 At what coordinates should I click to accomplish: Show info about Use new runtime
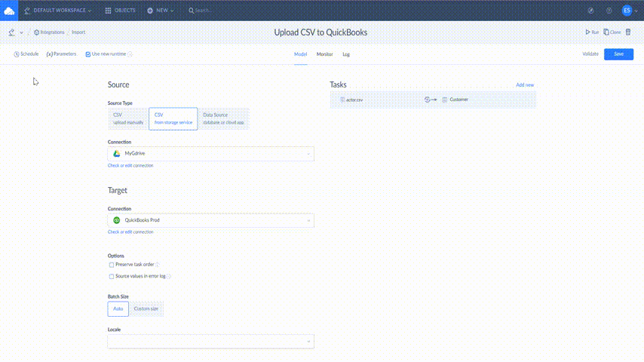click(130, 54)
